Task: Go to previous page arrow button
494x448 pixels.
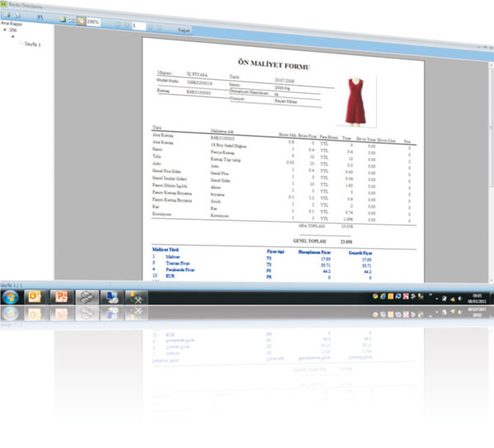Action: 127,26
